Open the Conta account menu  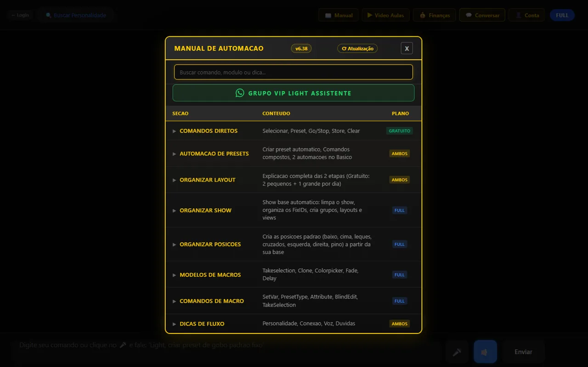pos(527,15)
